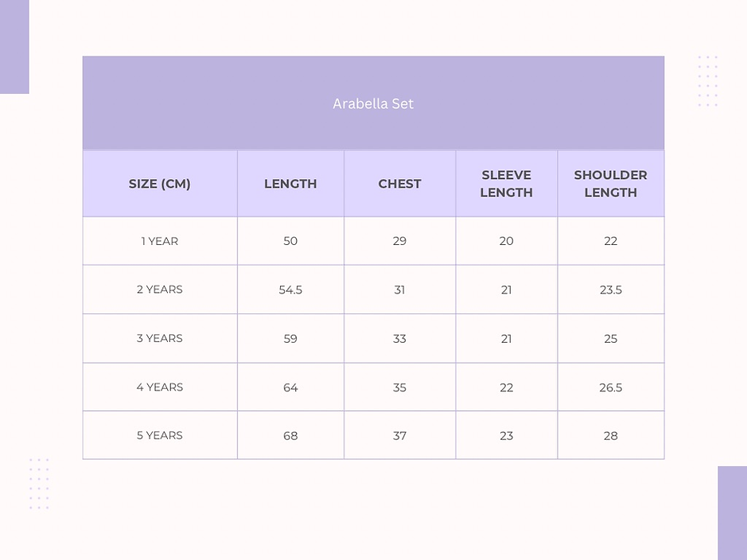
Task: Select the 2 YEARS row label
Action: [x=160, y=290]
